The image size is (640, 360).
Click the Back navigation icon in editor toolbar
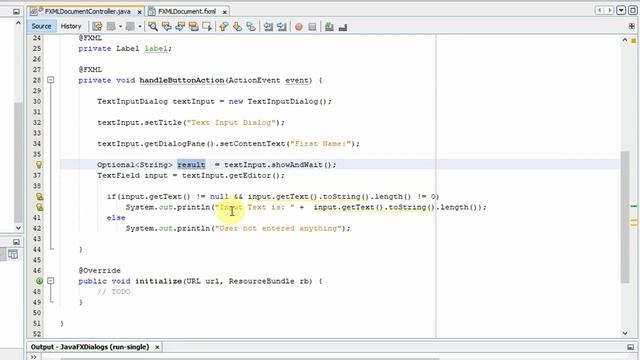[x=111, y=27]
